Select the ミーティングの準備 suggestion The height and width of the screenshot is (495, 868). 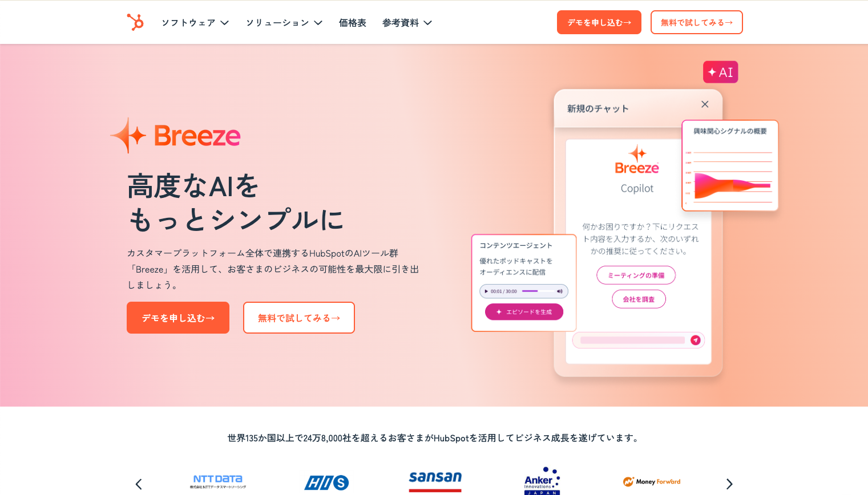click(x=636, y=275)
